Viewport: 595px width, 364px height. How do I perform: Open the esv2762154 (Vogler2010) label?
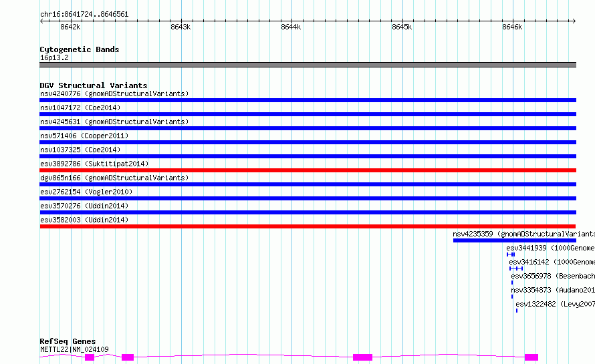(x=86, y=192)
